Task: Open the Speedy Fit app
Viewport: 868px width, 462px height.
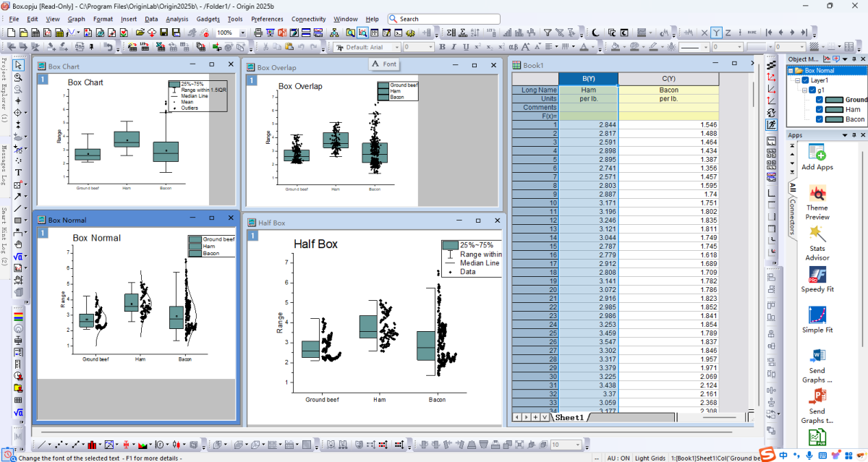Action: [817, 275]
